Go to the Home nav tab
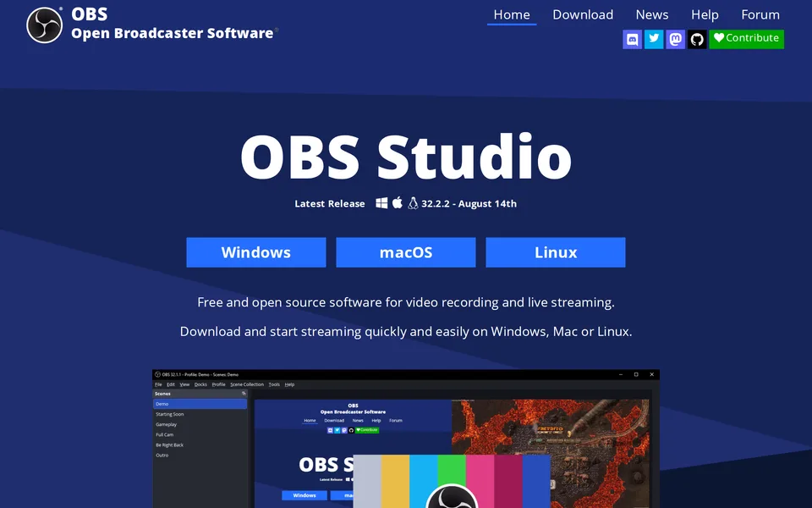The height and width of the screenshot is (508, 812). 512,14
